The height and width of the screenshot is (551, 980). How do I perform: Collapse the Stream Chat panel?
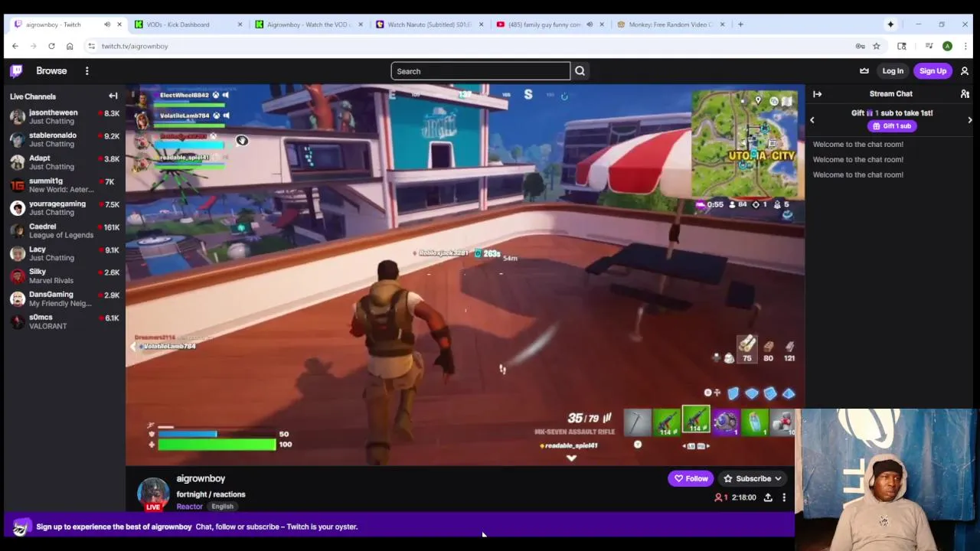coord(817,94)
